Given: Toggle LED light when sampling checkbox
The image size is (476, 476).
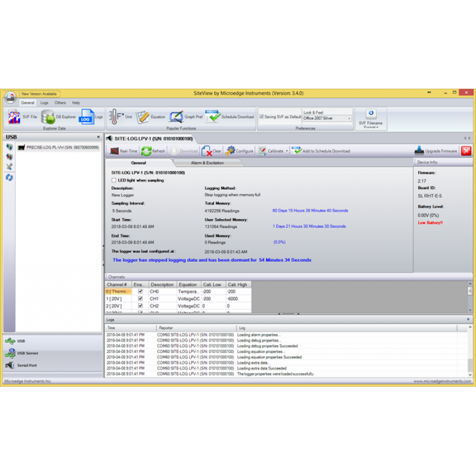Looking at the screenshot, I should tap(114, 180).
